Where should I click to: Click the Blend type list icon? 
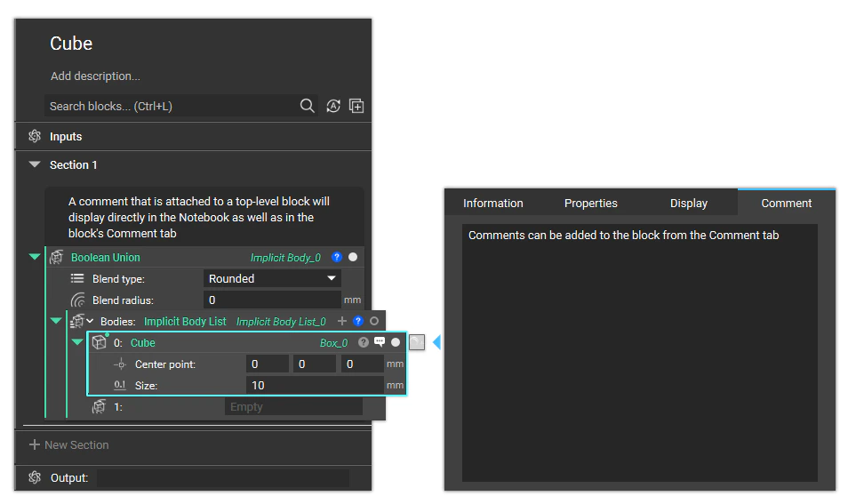77,278
